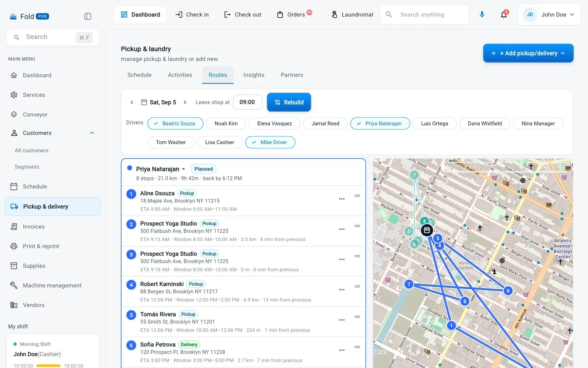Select driver Dana Whitfield
Image resolution: width=588 pixels, height=368 pixels.
click(x=485, y=124)
